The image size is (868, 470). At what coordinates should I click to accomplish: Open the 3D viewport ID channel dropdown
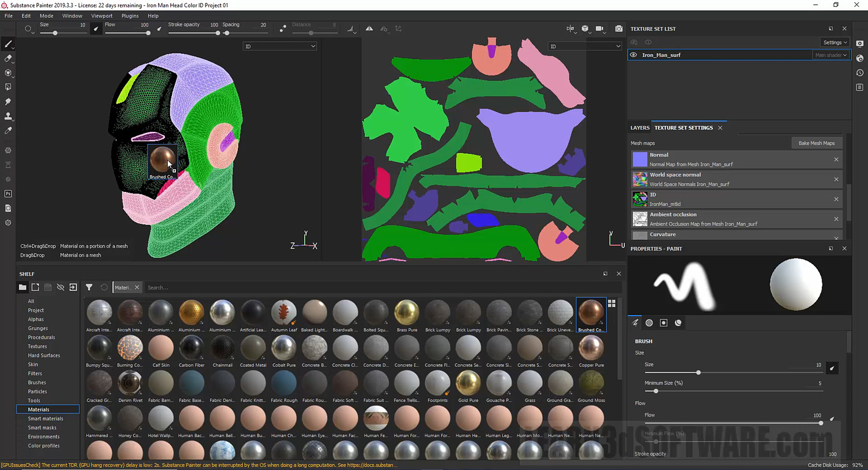(279, 46)
